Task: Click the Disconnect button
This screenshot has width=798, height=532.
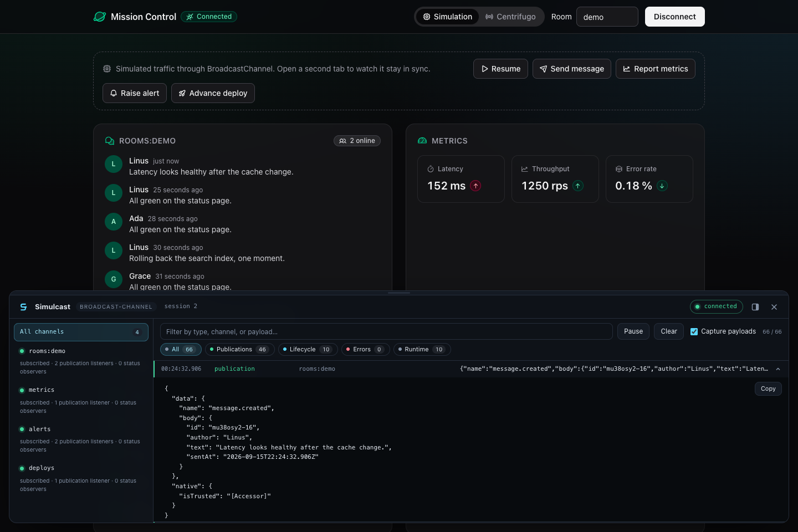Action: click(674, 17)
